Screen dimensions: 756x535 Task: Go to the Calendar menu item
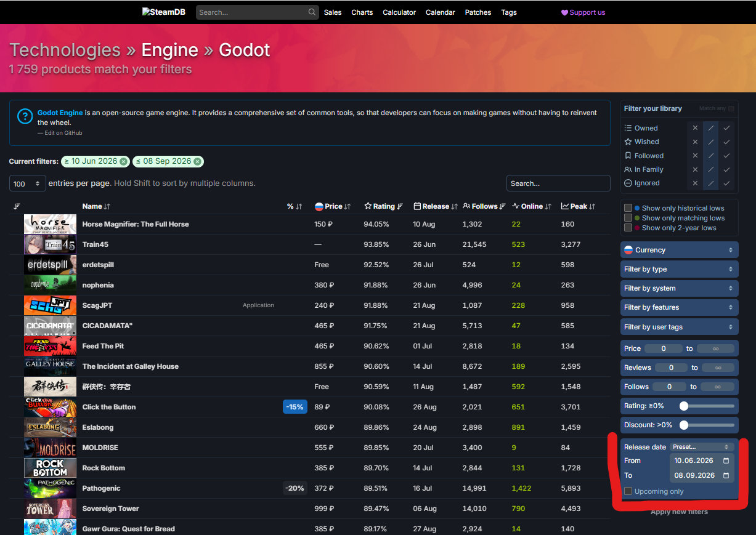[441, 12]
